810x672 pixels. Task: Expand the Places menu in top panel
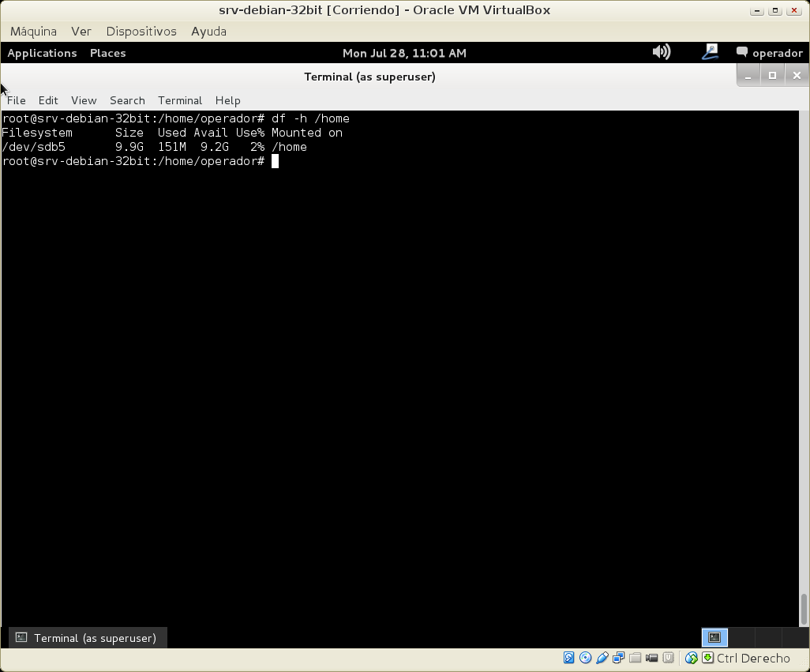pos(107,53)
